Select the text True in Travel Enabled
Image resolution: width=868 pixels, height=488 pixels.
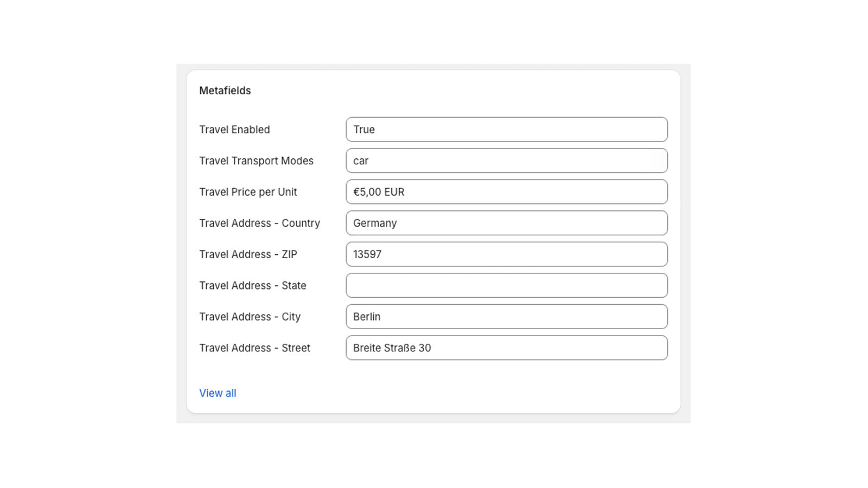coord(364,129)
